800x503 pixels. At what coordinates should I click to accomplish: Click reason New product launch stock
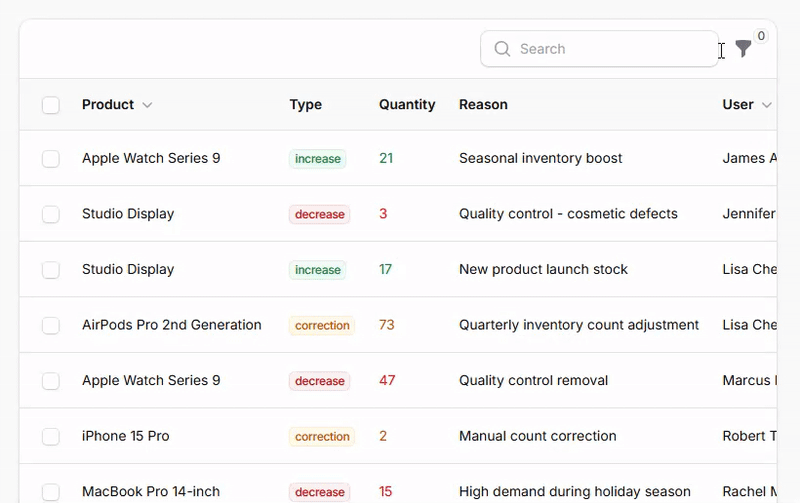543,269
